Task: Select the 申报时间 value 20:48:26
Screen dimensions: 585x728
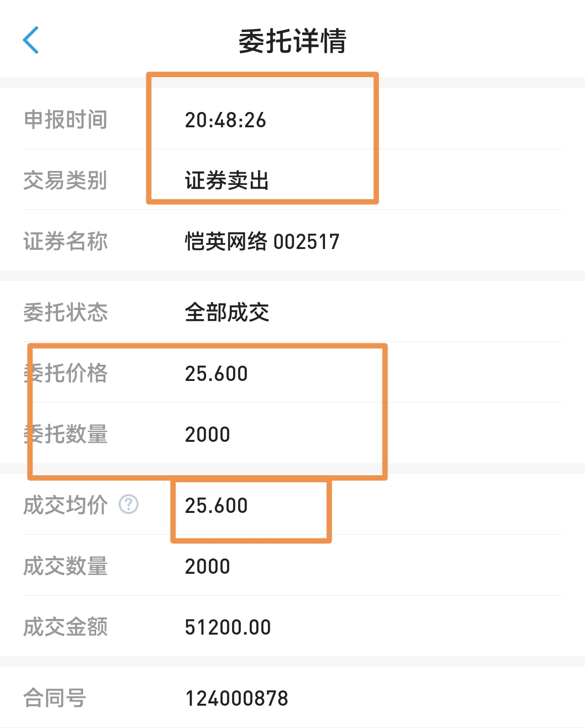Action: pyautogui.click(x=225, y=120)
